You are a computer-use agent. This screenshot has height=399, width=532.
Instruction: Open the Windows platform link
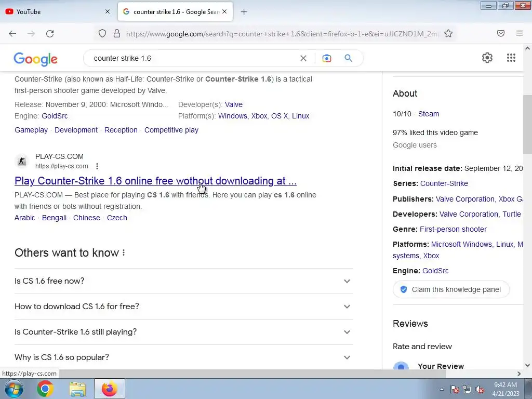(x=232, y=116)
